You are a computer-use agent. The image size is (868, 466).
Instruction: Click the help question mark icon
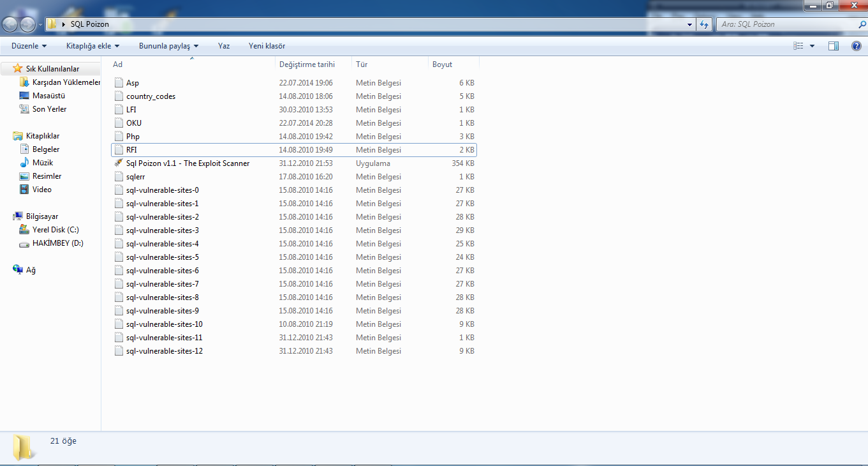click(x=857, y=46)
